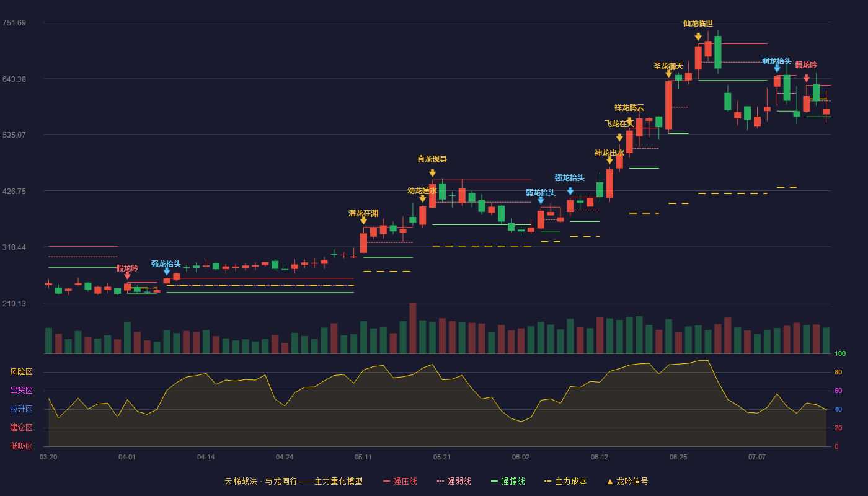Click the 06-25 date axis label
This screenshot has height=496, width=868.
coord(678,457)
